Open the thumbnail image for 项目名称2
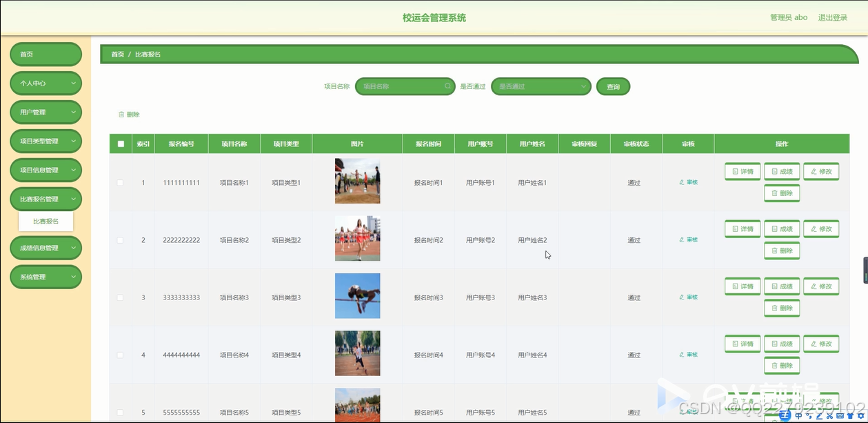Screen dimensions: 868x423 pos(357,239)
